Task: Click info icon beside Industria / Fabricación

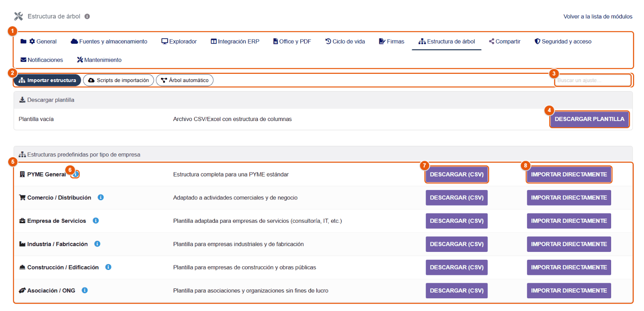Action: pyautogui.click(x=97, y=244)
